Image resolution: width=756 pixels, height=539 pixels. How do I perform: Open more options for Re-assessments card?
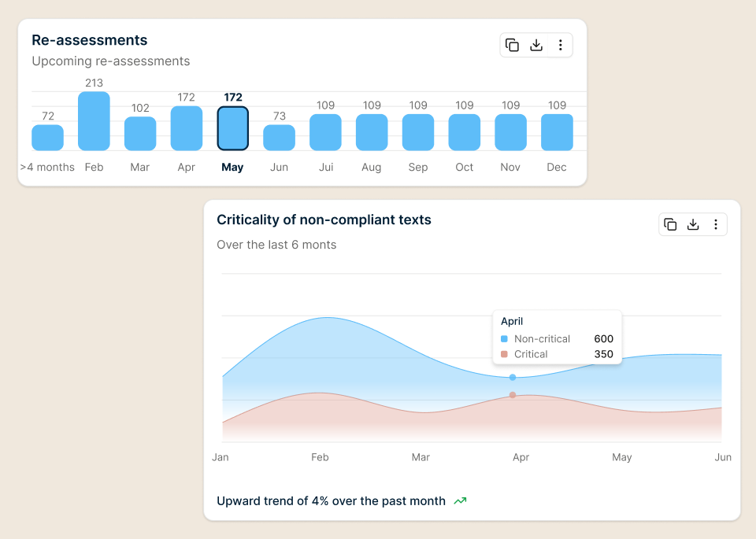(560, 46)
